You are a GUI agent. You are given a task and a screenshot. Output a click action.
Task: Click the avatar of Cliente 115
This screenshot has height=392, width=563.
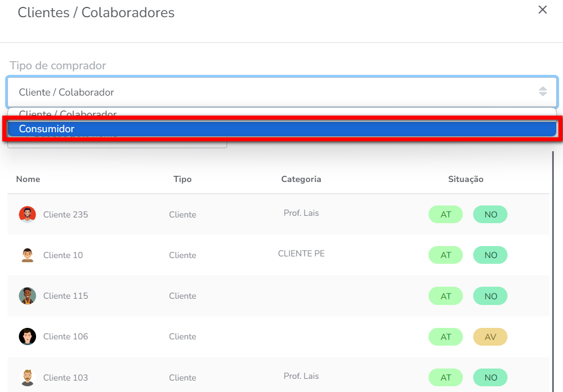pos(27,296)
